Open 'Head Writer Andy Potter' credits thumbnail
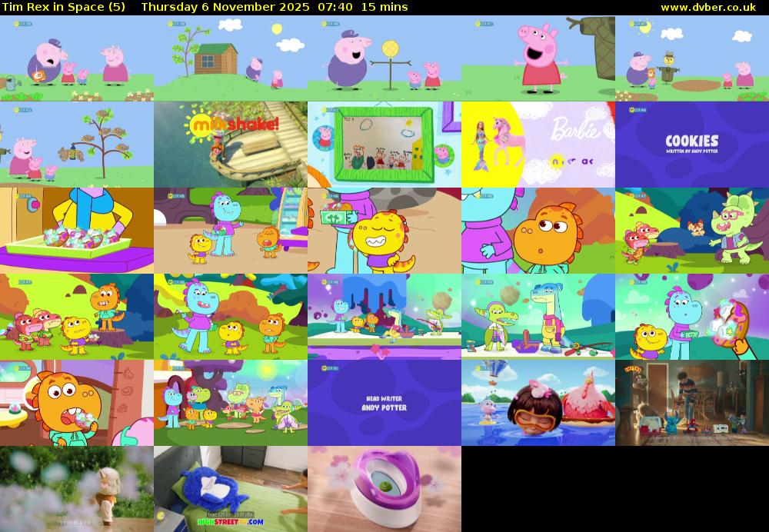Screen dimensions: 769x532 point(384,403)
